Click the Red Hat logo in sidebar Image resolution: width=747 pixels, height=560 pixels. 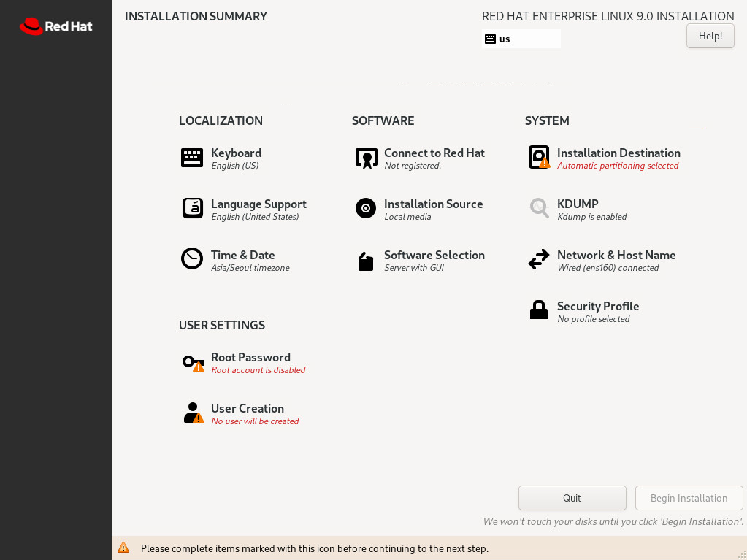[x=55, y=26]
